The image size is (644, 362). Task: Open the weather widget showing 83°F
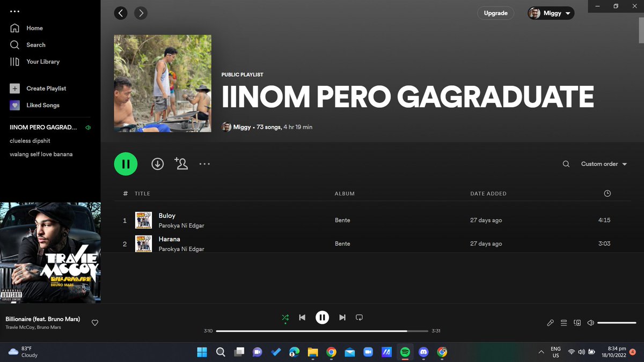[x=24, y=352]
